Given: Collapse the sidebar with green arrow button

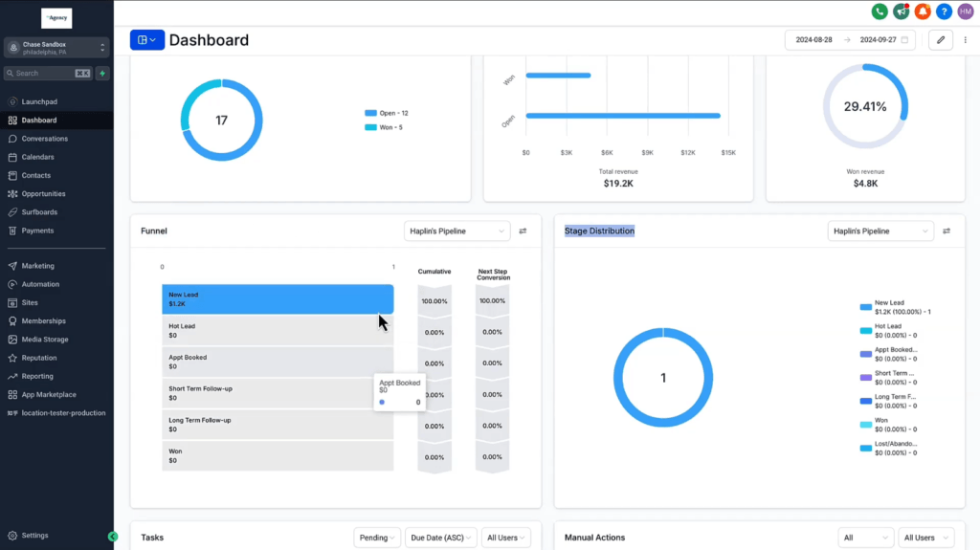Looking at the screenshot, I should 113,537.
